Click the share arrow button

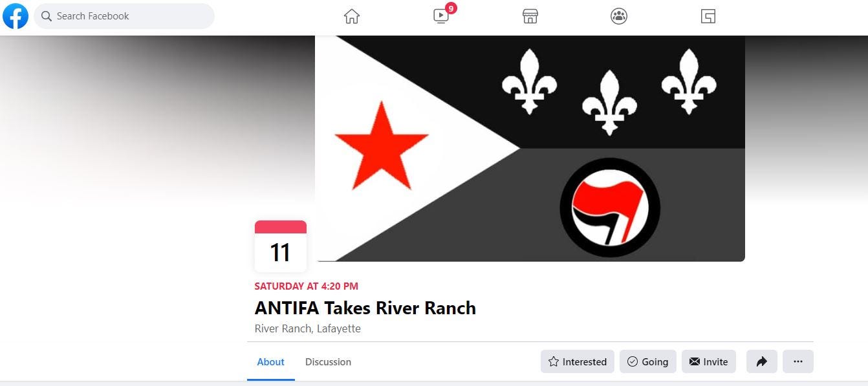coord(762,361)
